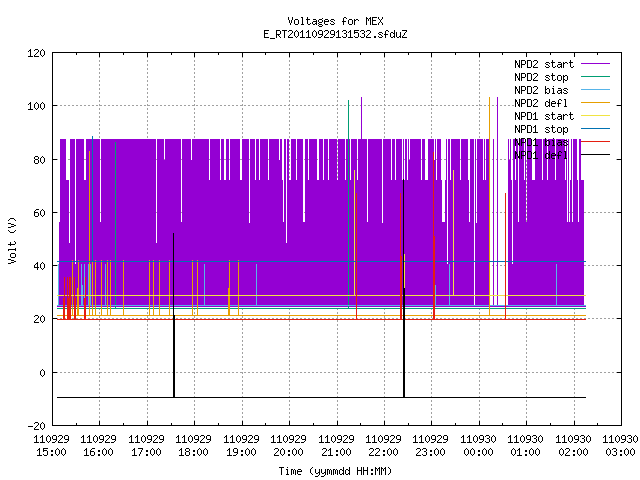Image resolution: width=640 pixels, height=480 pixels.
Task: Click the 110929 15:00 time tick label
Action: (x=51, y=446)
